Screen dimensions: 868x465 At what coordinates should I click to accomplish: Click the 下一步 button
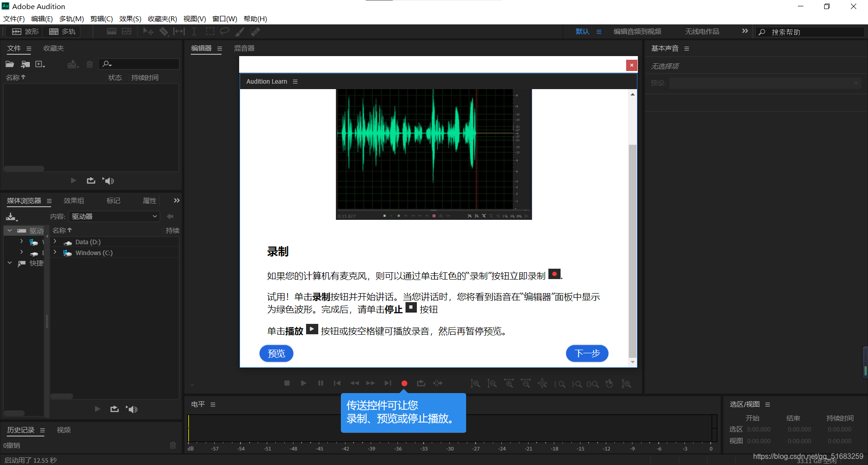tap(587, 353)
